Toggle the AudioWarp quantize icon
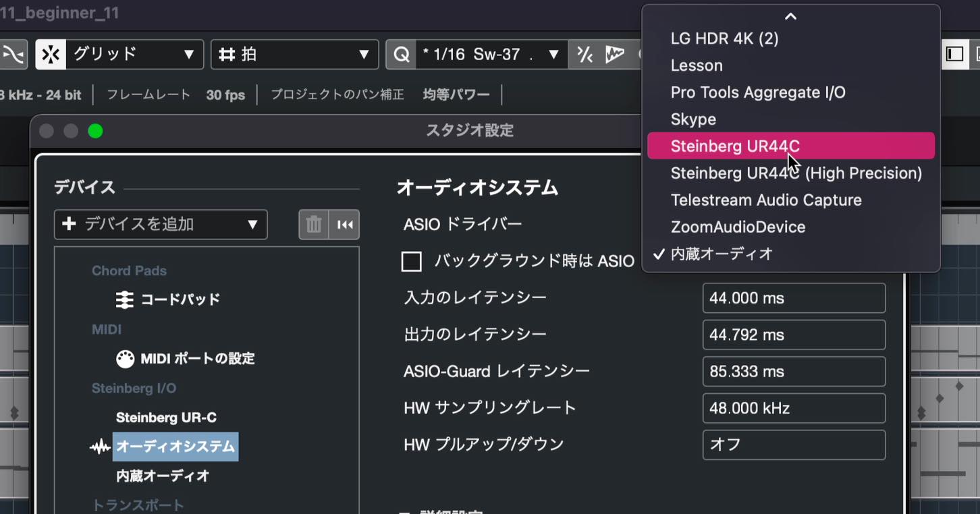This screenshot has width=980, height=514. pos(614,55)
